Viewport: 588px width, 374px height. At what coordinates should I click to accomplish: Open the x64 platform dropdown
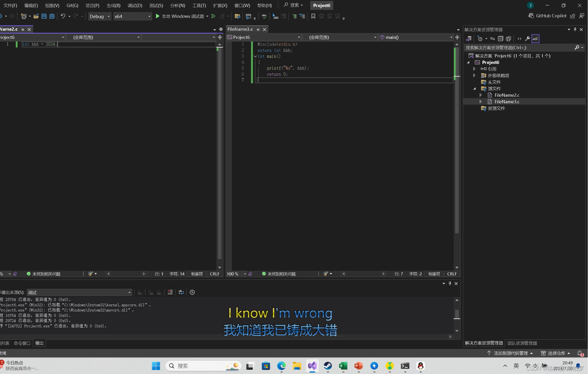tap(132, 16)
